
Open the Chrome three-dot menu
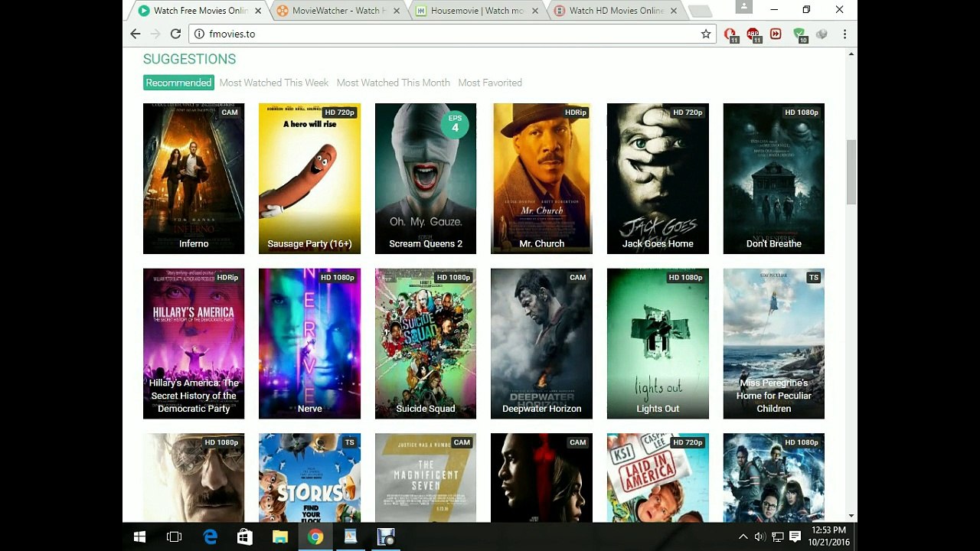[x=844, y=34]
